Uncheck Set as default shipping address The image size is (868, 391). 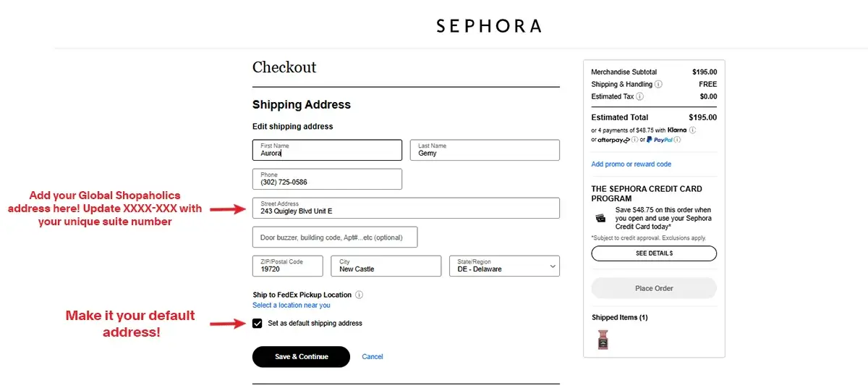click(258, 323)
